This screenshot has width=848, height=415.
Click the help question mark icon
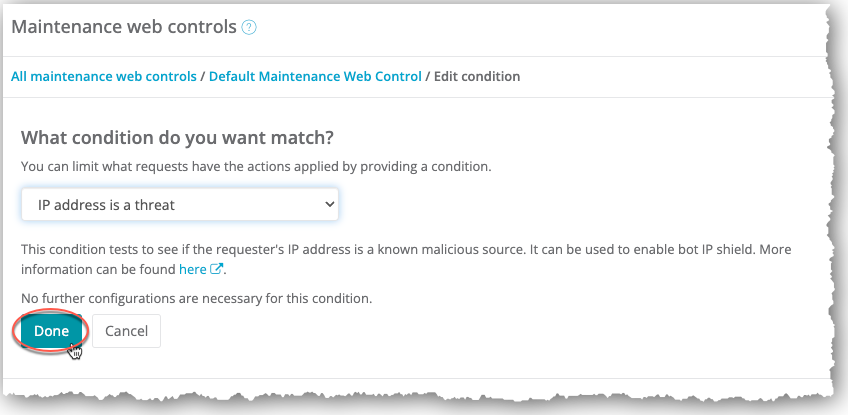tap(250, 28)
